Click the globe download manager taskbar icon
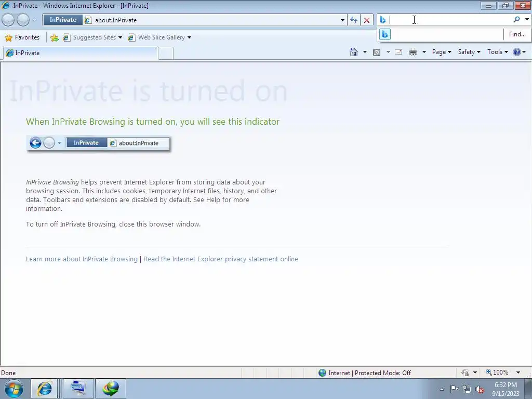532x399 pixels. 111,389
